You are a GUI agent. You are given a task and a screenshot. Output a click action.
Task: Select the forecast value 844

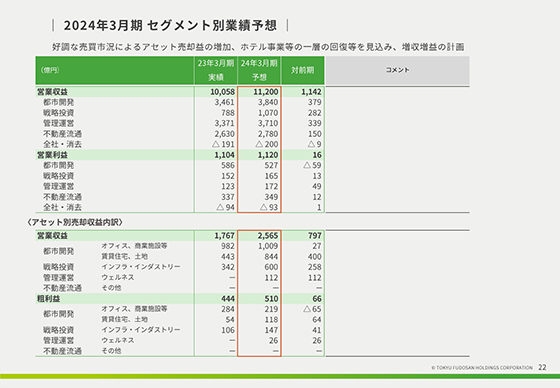tap(271, 257)
